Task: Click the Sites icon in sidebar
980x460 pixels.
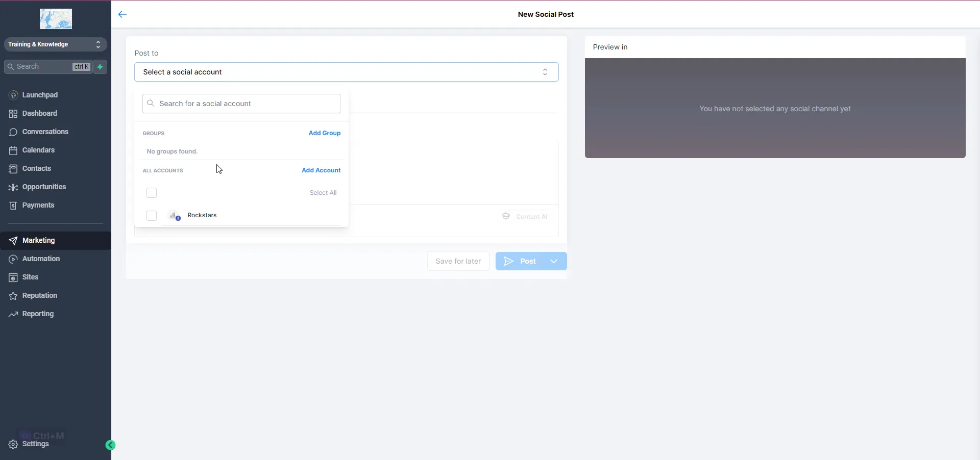Action: (x=13, y=277)
